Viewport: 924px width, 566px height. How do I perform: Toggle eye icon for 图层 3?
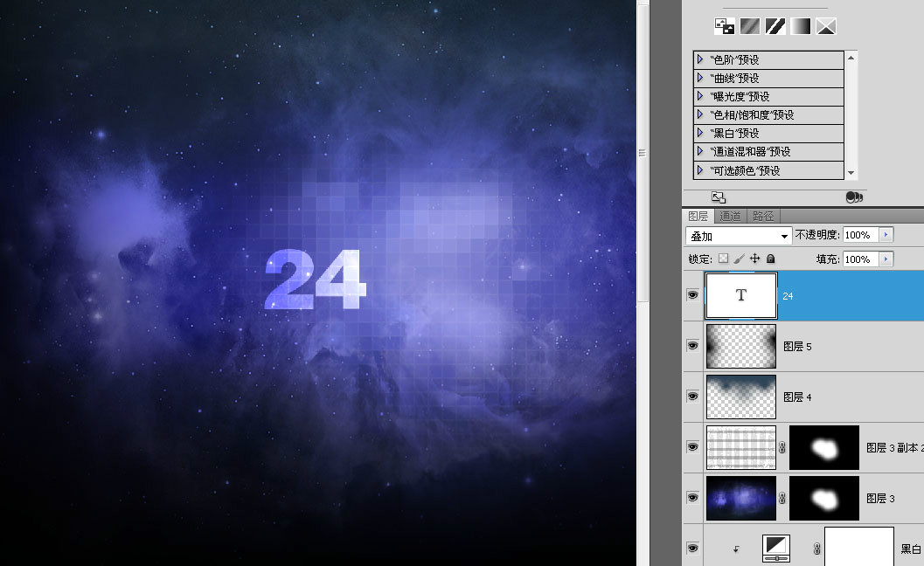coord(693,498)
